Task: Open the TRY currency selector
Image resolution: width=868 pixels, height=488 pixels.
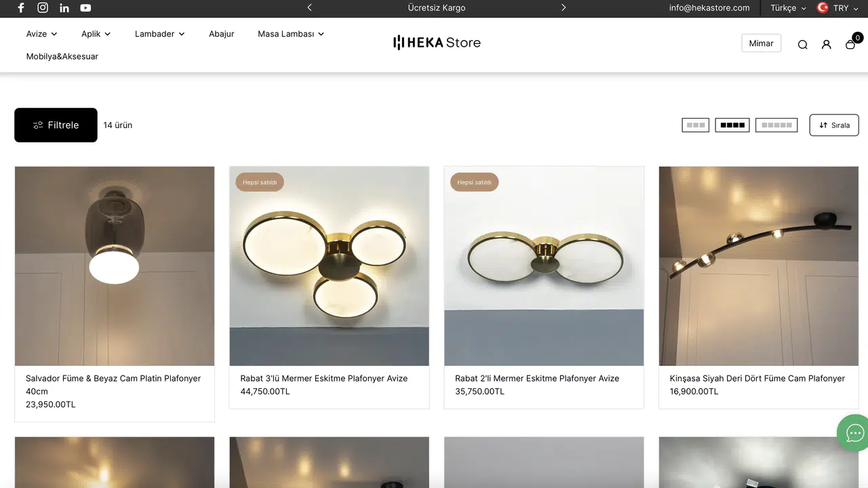Action: point(839,8)
